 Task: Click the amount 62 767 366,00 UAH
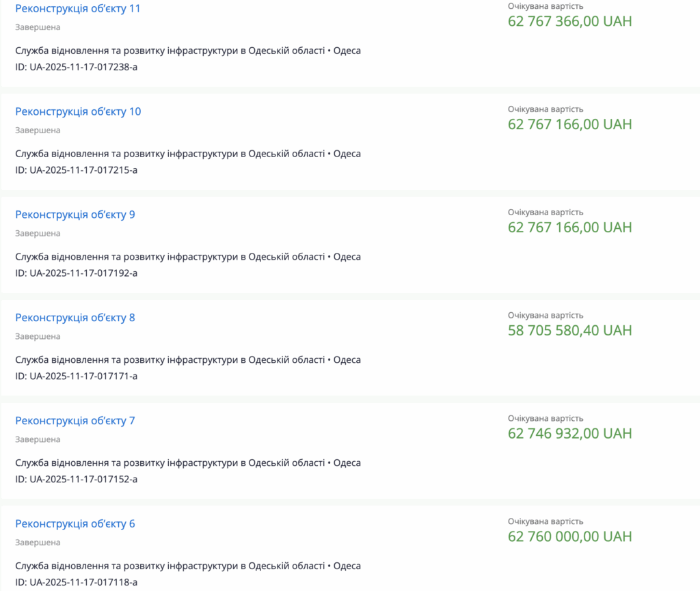click(569, 21)
